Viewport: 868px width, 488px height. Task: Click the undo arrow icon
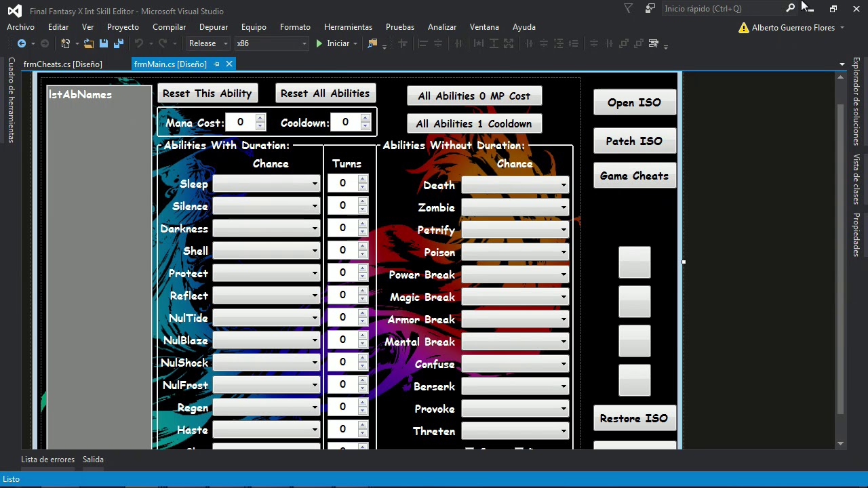(x=139, y=43)
